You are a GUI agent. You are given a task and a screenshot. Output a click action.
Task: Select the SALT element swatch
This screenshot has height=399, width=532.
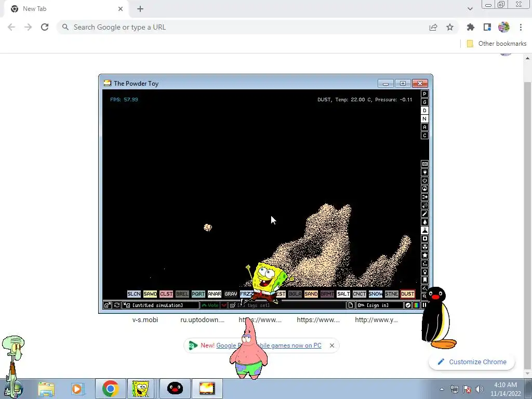[x=343, y=294]
